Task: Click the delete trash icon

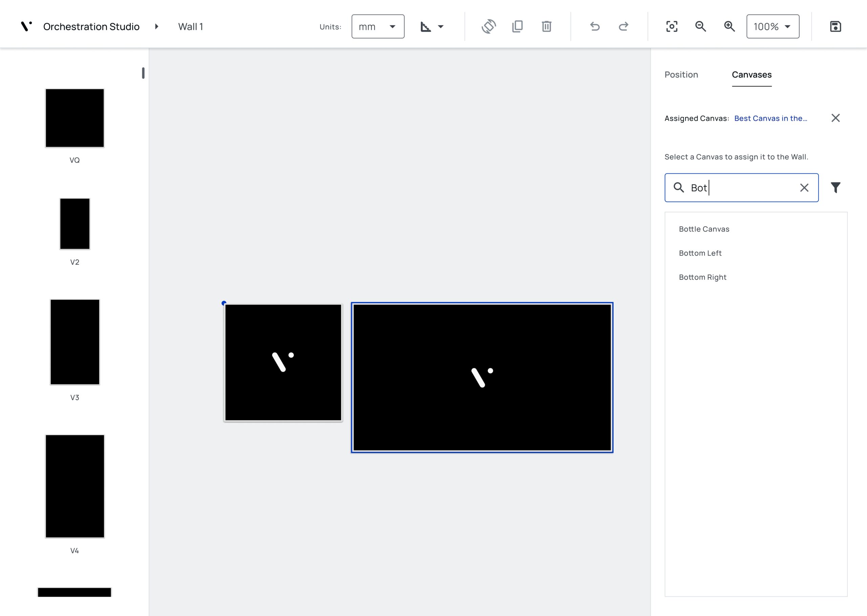Action: pos(546,26)
